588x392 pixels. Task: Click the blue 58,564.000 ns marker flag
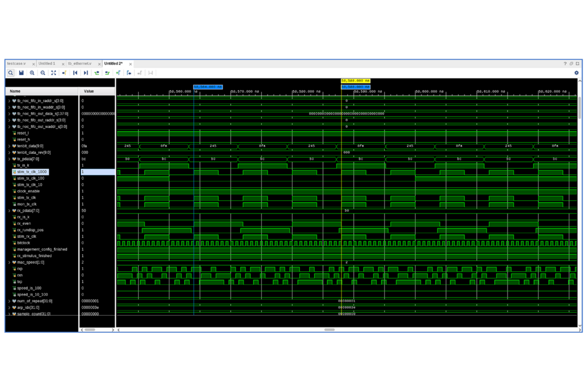point(208,87)
